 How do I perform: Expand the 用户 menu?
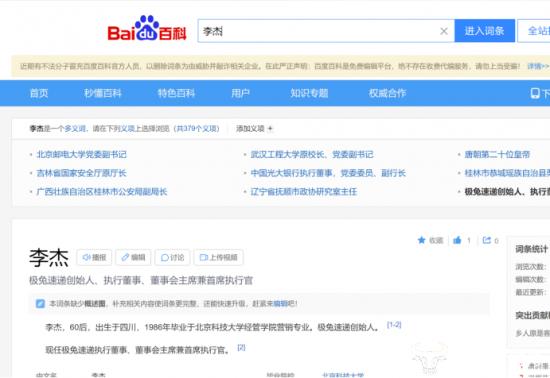click(240, 93)
